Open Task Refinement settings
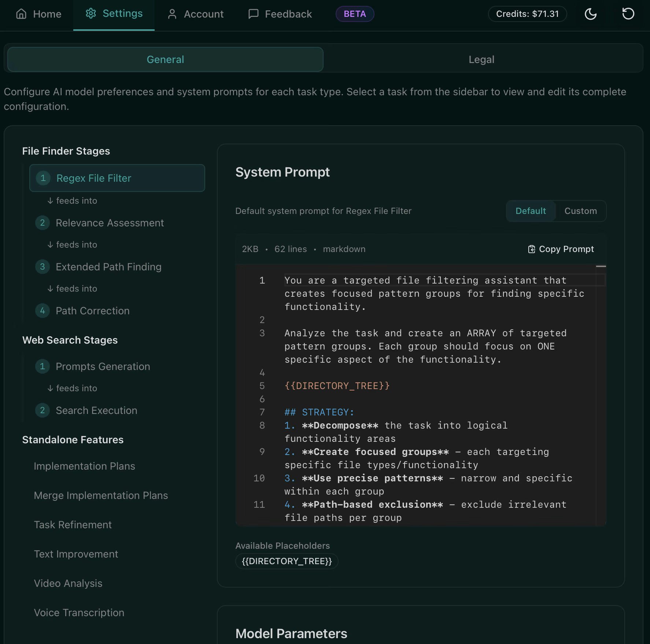 click(73, 525)
